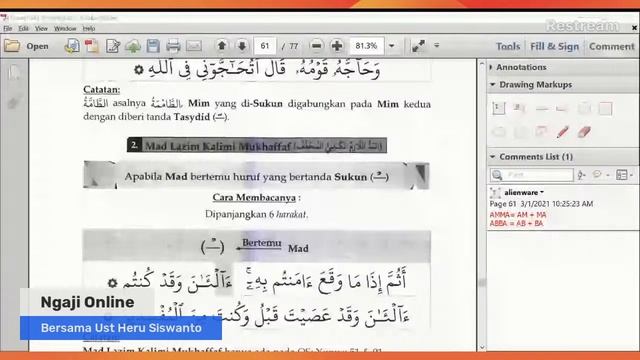Image resolution: width=640 pixels, height=360 pixels.
Task: Click the Find comments search field
Action: 531,175
